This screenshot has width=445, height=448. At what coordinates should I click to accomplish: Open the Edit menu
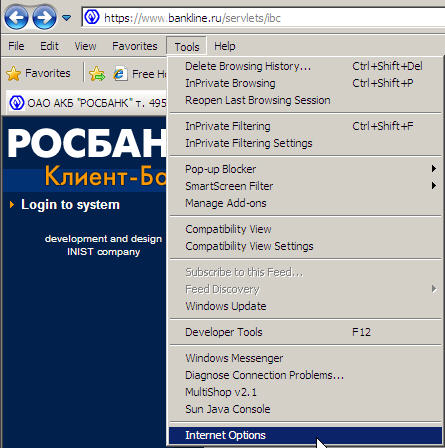(49, 46)
